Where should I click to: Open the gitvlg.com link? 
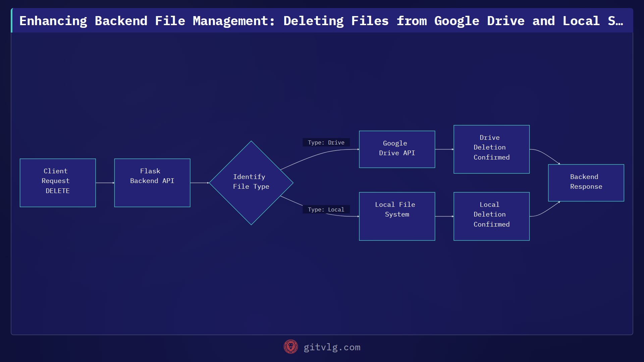(332, 347)
